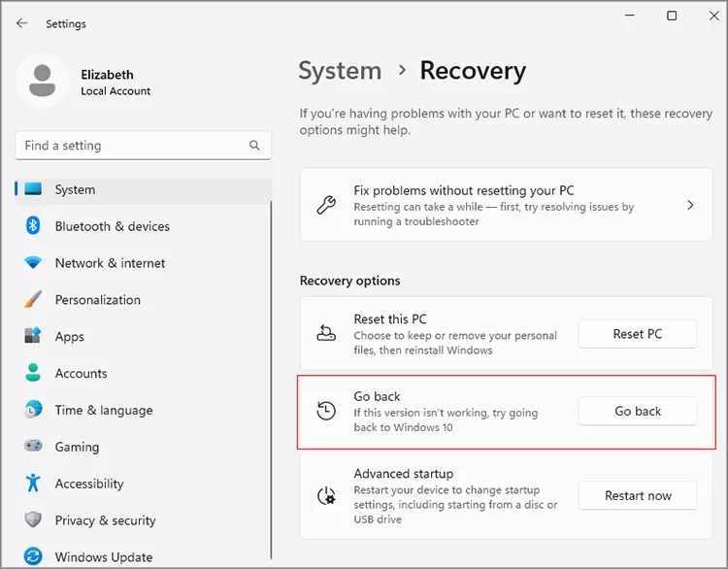Click the 'Reset this PC' title text
Screen dimensions: 728x569
pos(390,319)
